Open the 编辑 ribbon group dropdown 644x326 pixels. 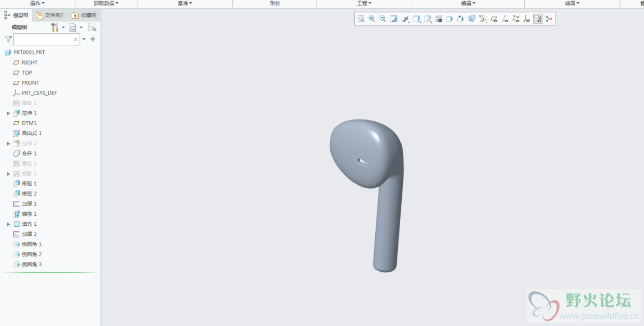(x=468, y=3)
